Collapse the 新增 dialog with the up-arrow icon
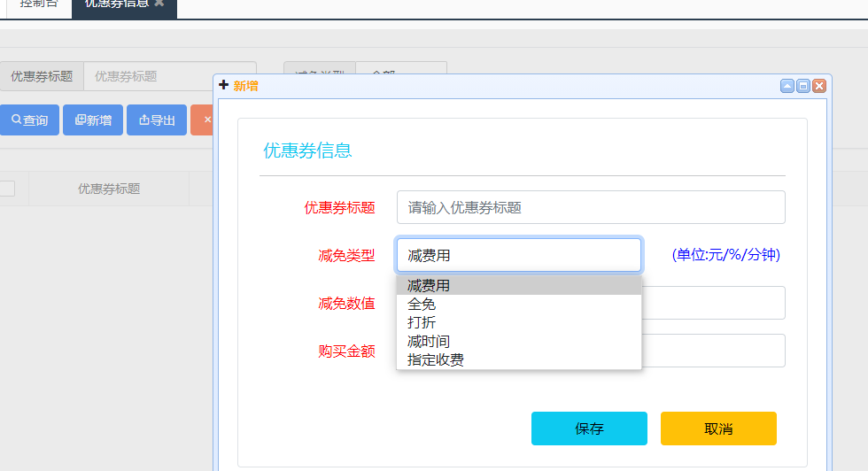Viewport: 868px width, 471px height. pyautogui.click(x=787, y=86)
